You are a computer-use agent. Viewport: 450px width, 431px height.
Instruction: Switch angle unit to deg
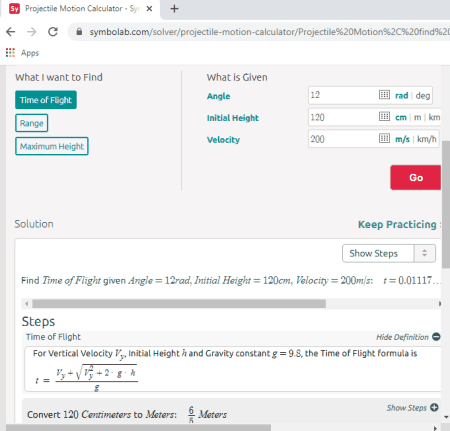click(423, 96)
